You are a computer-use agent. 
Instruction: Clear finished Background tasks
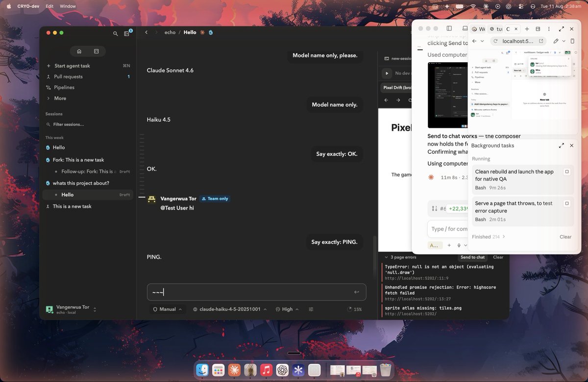pyautogui.click(x=565, y=237)
